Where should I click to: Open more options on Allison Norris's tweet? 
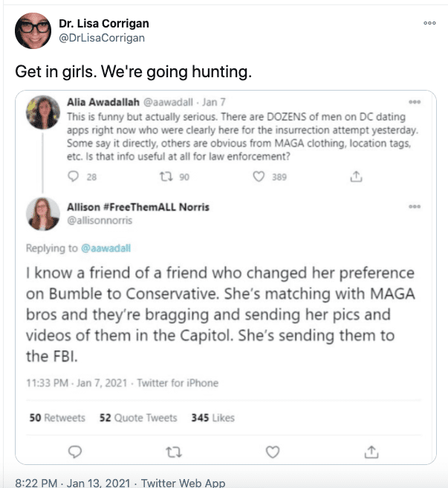[415, 206]
